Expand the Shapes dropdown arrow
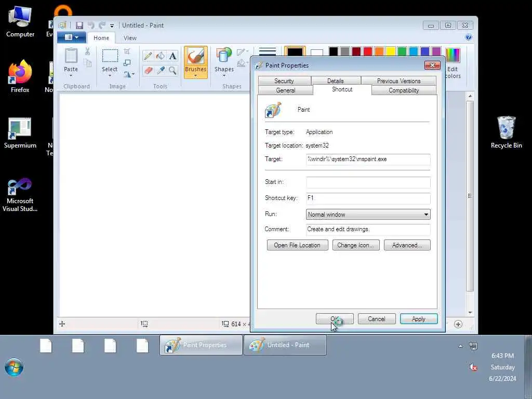 pos(224,75)
